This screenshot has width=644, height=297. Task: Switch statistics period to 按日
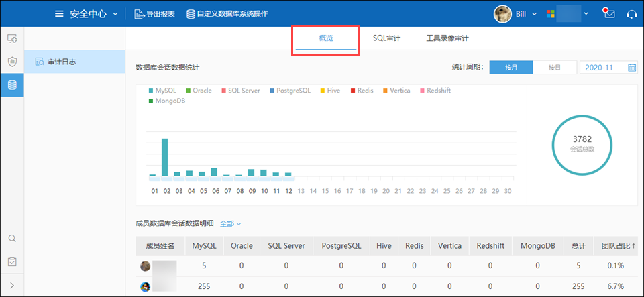[554, 67]
